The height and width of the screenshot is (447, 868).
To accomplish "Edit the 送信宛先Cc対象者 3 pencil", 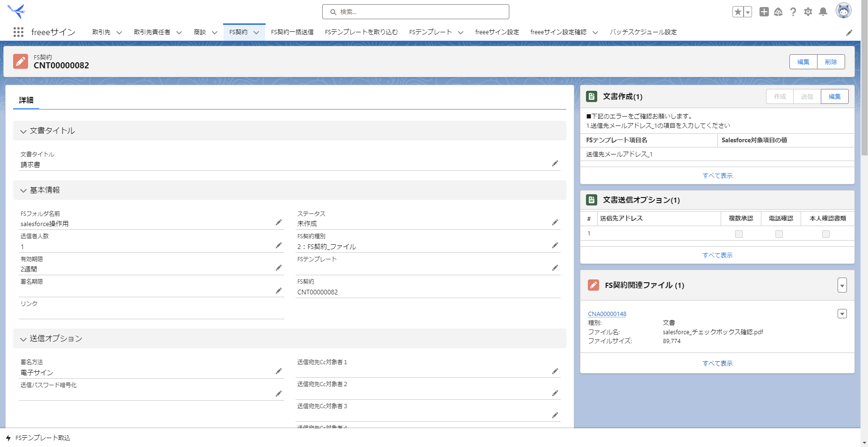I will (555, 415).
